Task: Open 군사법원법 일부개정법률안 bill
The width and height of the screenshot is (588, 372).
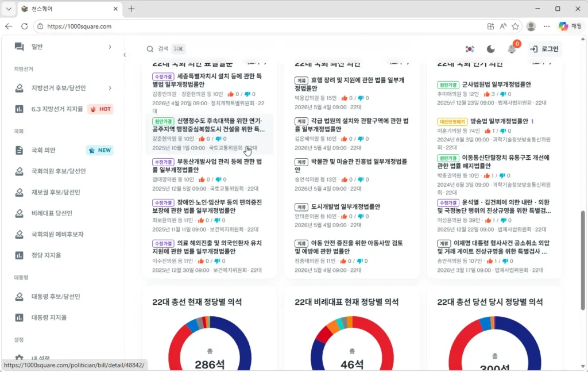Action: pyautogui.click(x=496, y=84)
